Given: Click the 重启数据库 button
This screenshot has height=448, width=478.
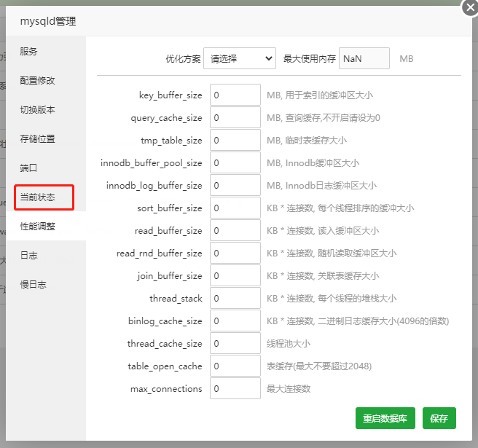Looking at the screenshot, I should (385, 418).
